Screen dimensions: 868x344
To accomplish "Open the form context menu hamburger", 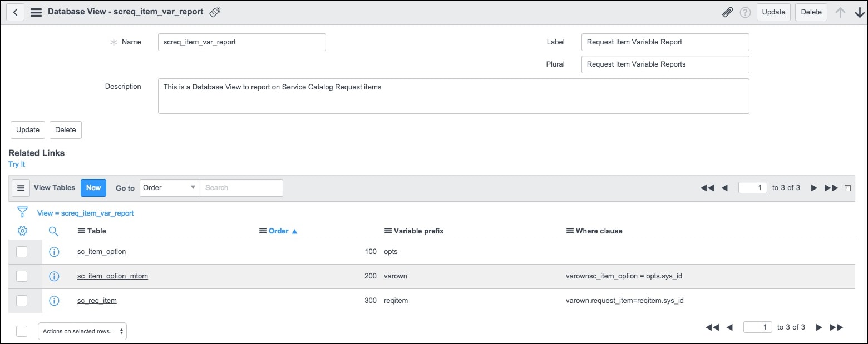I will point(36,12).
